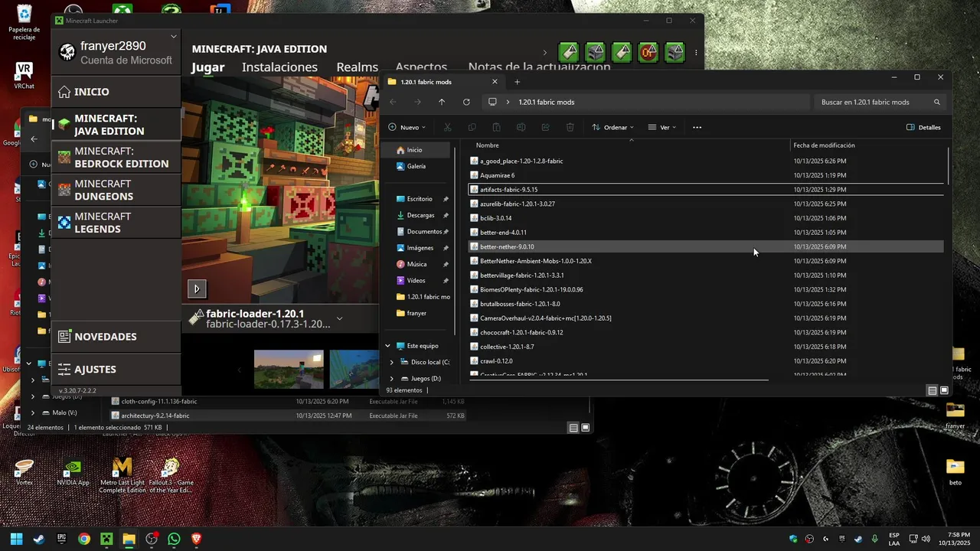This screenshot has width=980, height=551.
Task: Open the three-dot more options in explorer
Action: point(697,127)
